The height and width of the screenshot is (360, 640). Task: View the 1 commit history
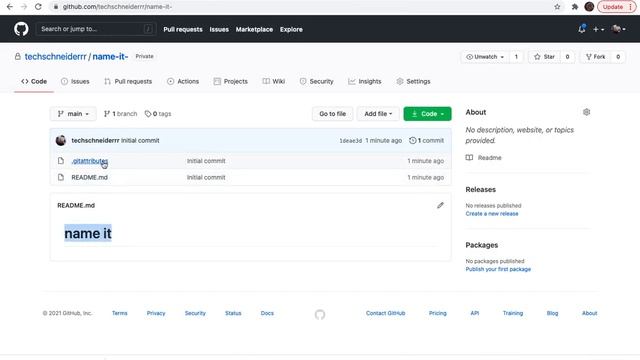pos(427,140)
